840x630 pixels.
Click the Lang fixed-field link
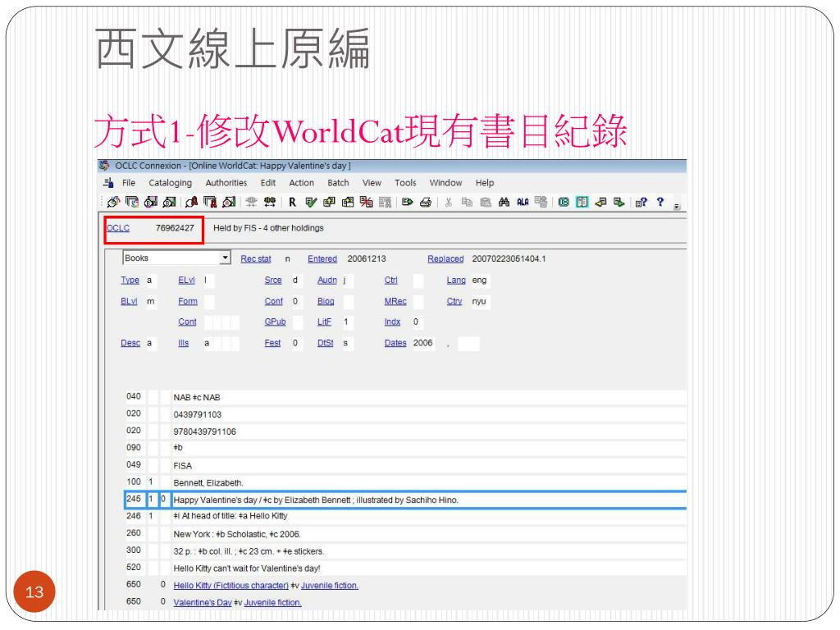pos(456,281)
